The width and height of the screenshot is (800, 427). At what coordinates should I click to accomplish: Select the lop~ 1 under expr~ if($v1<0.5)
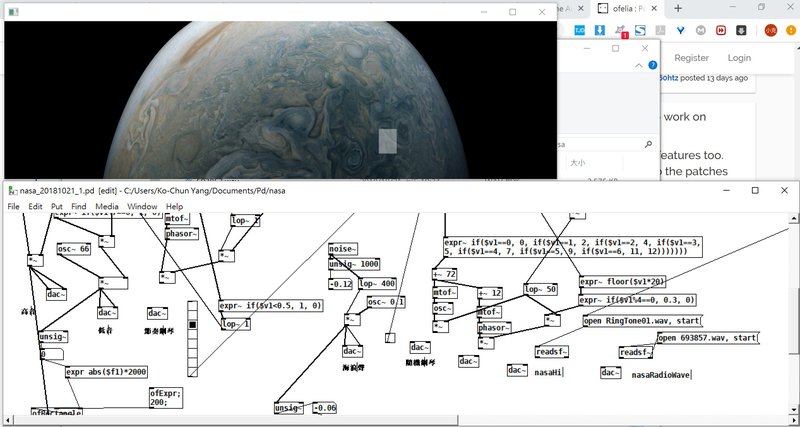tap(236, 324)
